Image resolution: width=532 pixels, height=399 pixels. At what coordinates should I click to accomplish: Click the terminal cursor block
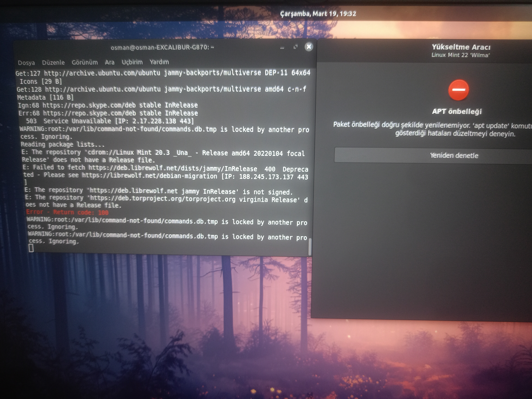[x=31, y=248]
